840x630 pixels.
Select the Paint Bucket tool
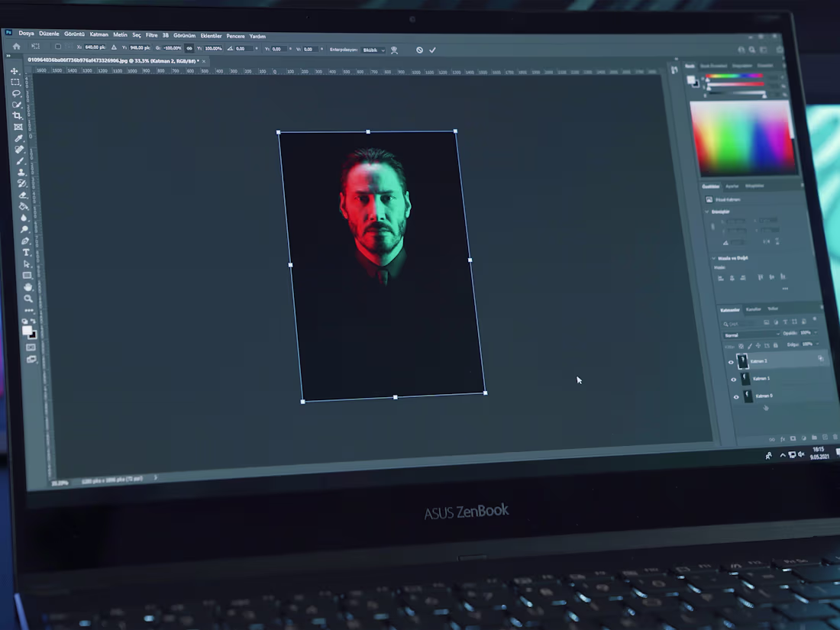click(x=23, y=206)
